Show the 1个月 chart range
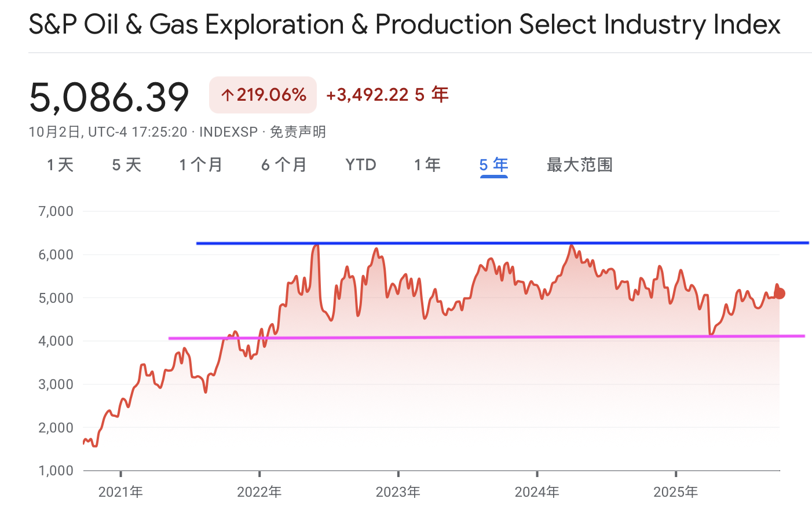Viewport: 812px width, 506px height. [201, 165]
